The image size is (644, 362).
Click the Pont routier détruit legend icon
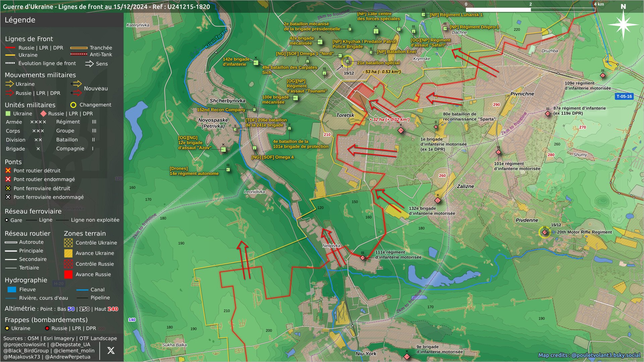tap(8, 171)
